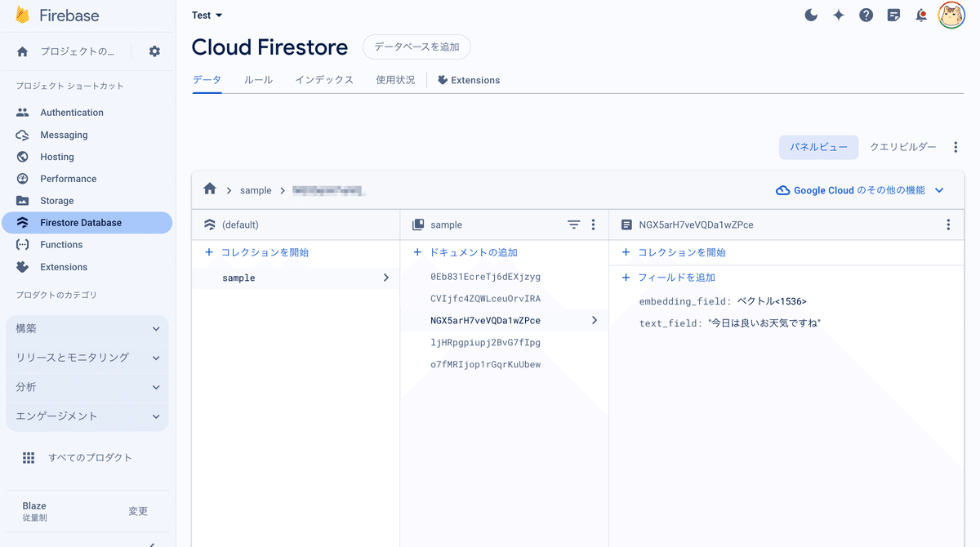980x547 pixels.
Task: Click (default) database header icon
Action: pos(210,225)
